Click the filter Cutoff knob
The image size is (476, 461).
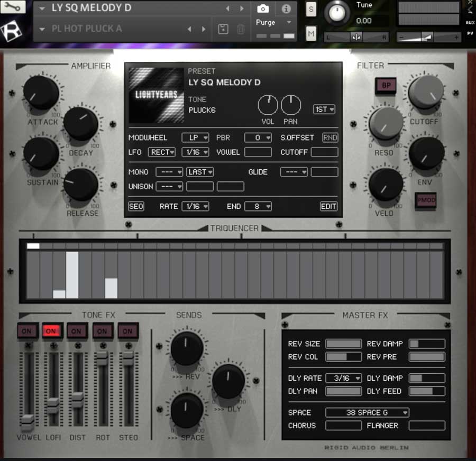426,92
